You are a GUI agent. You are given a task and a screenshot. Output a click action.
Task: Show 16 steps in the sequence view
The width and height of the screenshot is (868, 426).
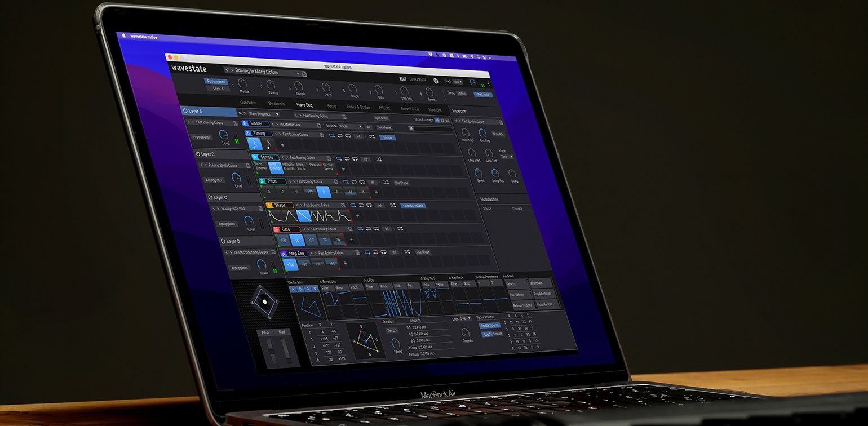tap(437, 121)
